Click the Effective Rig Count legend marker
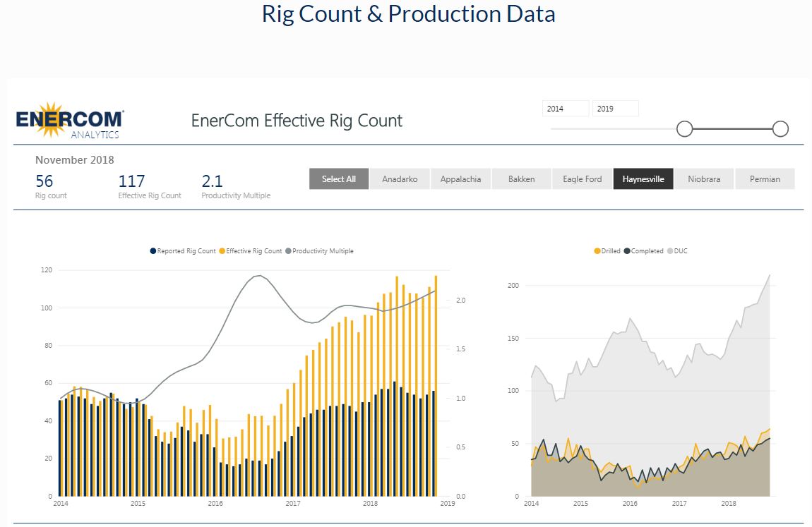812x527 pixels. 222,251
